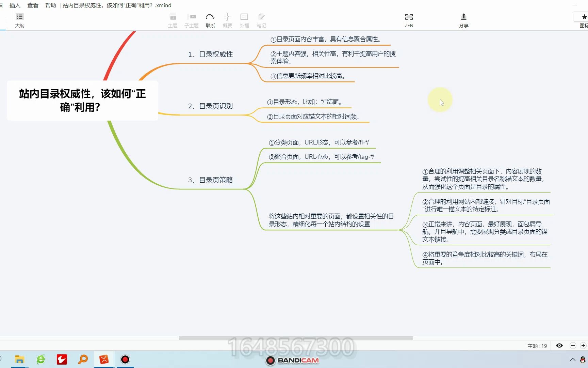Select the Relationship (联系) tool

(x=210, y=19)
